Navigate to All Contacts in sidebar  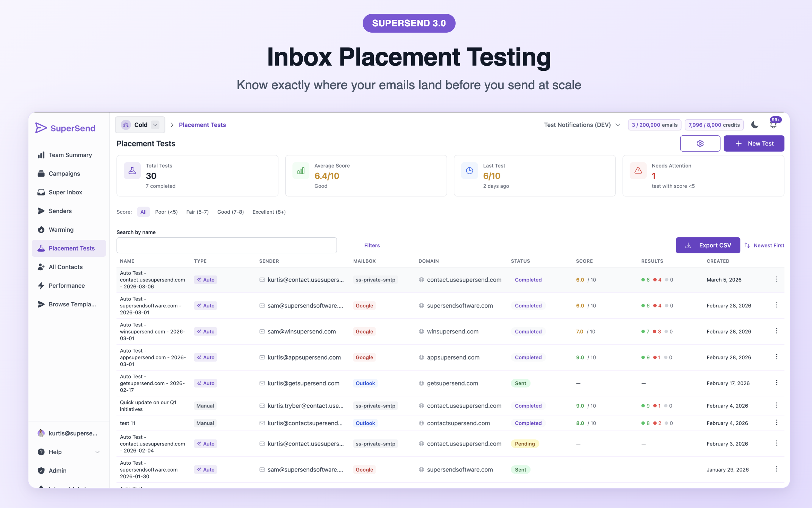[x=66, y=267]
